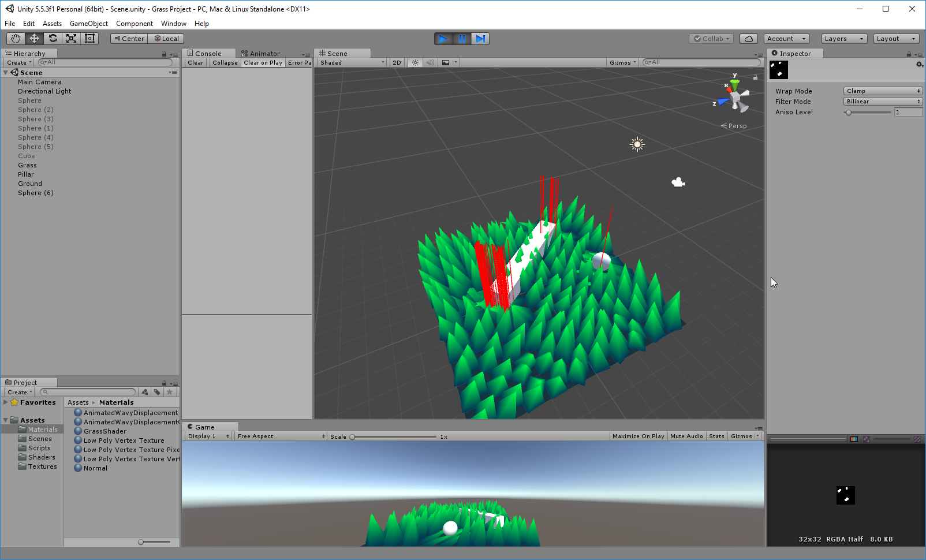Select the Rect transform tool

[89, 39]
